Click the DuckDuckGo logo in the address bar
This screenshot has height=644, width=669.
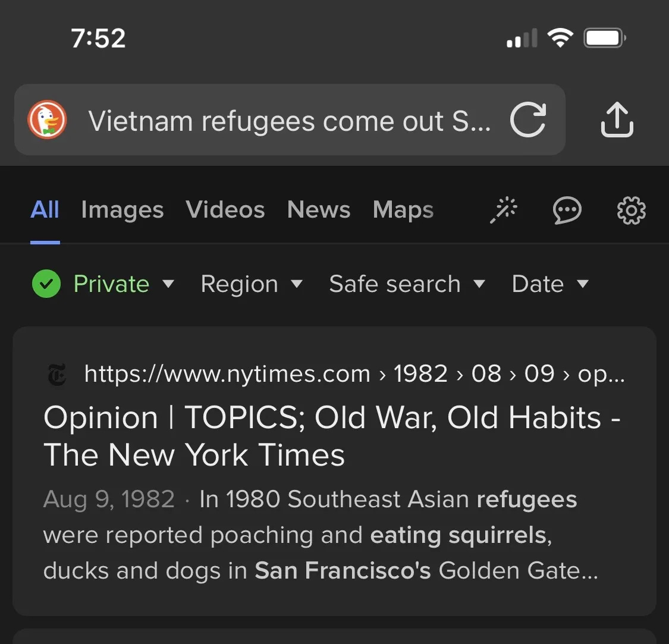click(x=48, y=120)
